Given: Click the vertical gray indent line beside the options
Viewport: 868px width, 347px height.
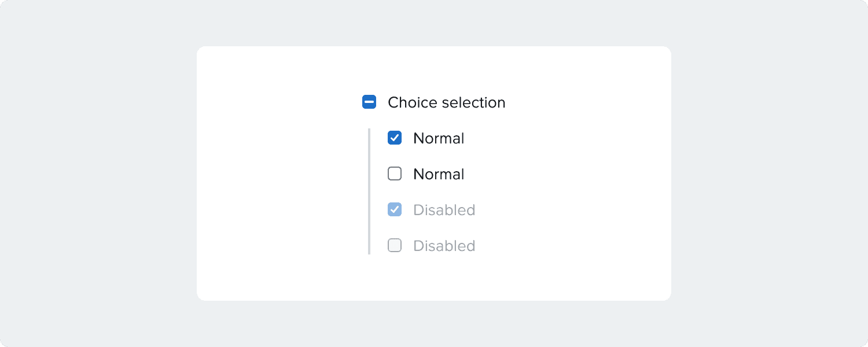Looking at the screenshot, I should tap(369, 191).
